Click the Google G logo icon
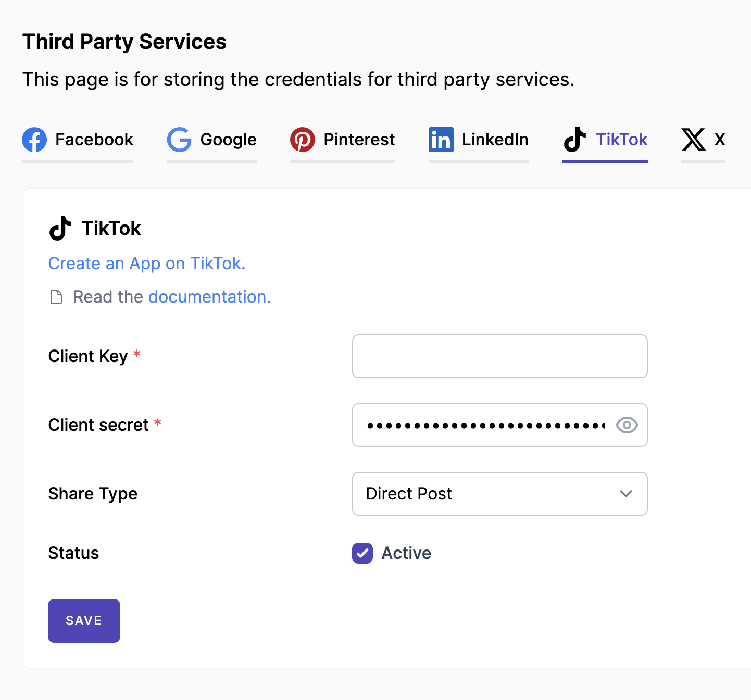751x700 pixels. point(179,140)
